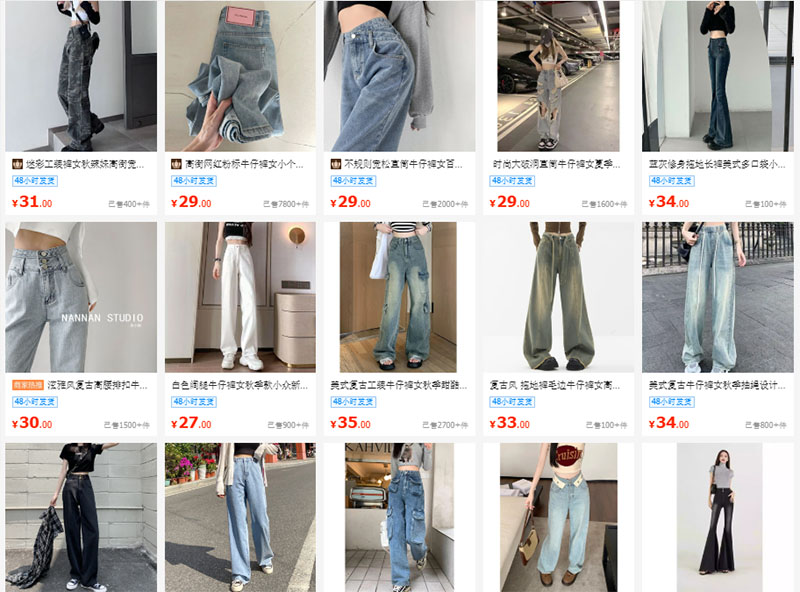Open the title of the ¥33.00 jeans, 100+ sold

click(555, 385)
